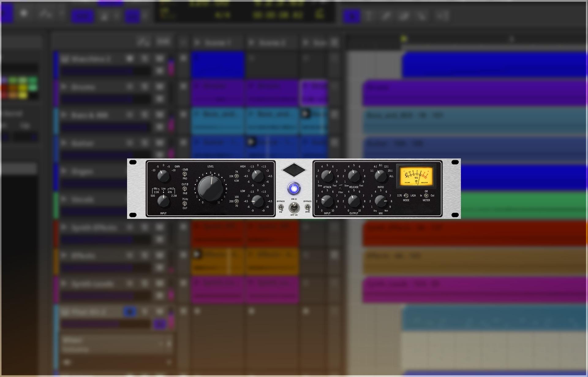588x377 pixels.
Task: Adjust the Mic/Line/Hi-Z INPUT impedance knob
Action: pyautogui.click(x=163, y=201)
